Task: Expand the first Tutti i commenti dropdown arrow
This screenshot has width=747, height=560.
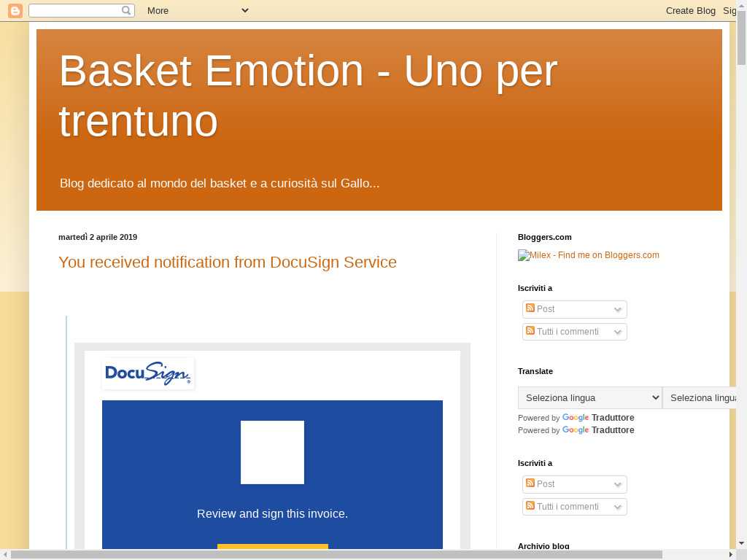Action: coord(618,332)
